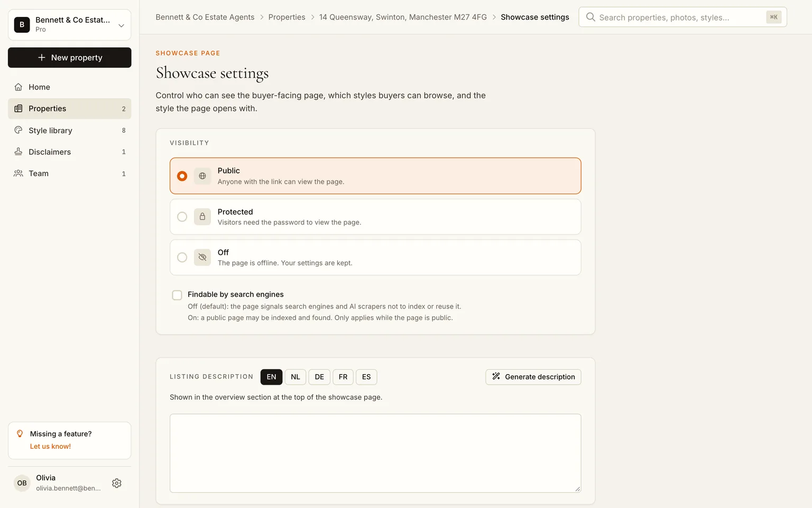The height and width of the screenshot is (508, 812).
Task: Click the 'Showcase settings' breadcrumb text
Action: [535, 17]
